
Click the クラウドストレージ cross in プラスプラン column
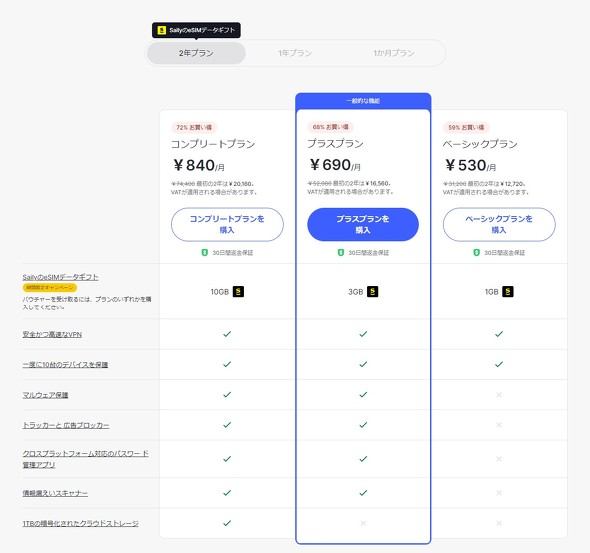363,523
